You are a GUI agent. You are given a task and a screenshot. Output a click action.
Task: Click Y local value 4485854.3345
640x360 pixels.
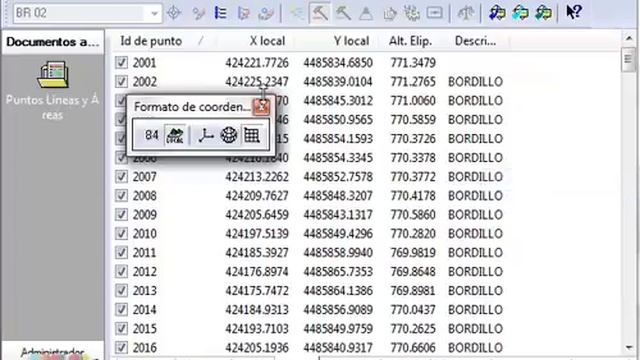click(338, 158)
